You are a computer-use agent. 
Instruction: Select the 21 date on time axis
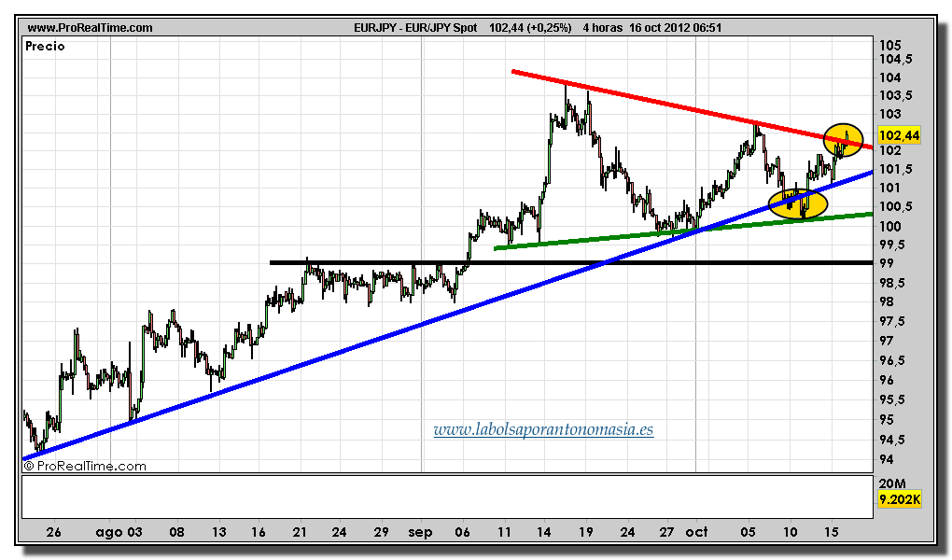tap(300, 532)
